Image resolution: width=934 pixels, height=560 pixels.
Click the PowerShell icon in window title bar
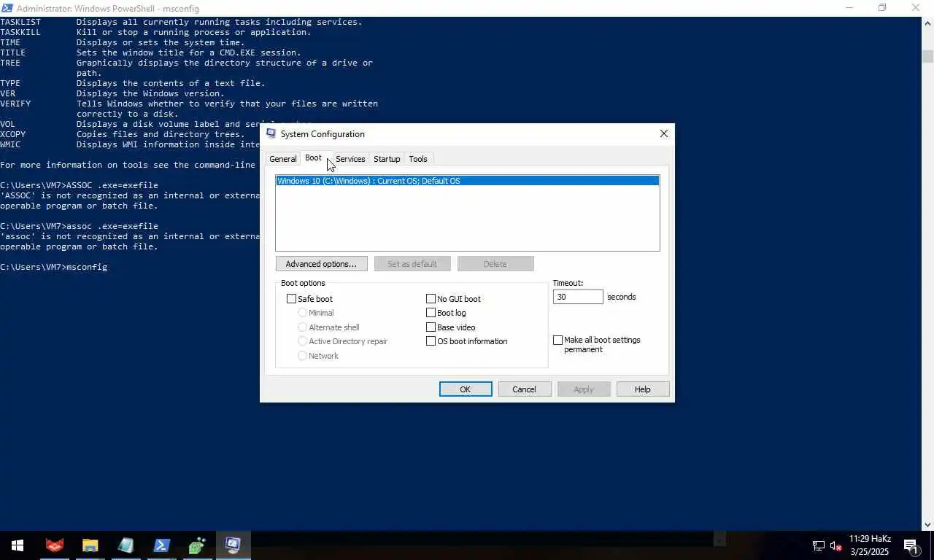(x=7, y=8)
